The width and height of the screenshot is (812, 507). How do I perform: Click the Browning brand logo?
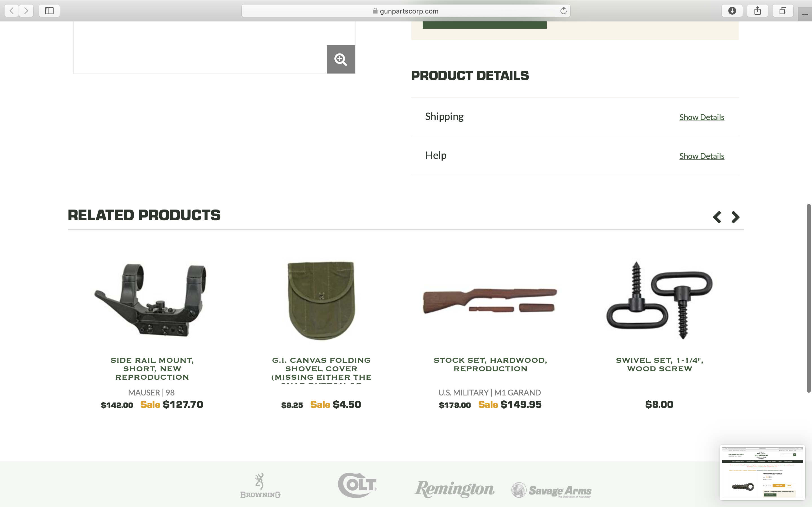coord(260,485)
